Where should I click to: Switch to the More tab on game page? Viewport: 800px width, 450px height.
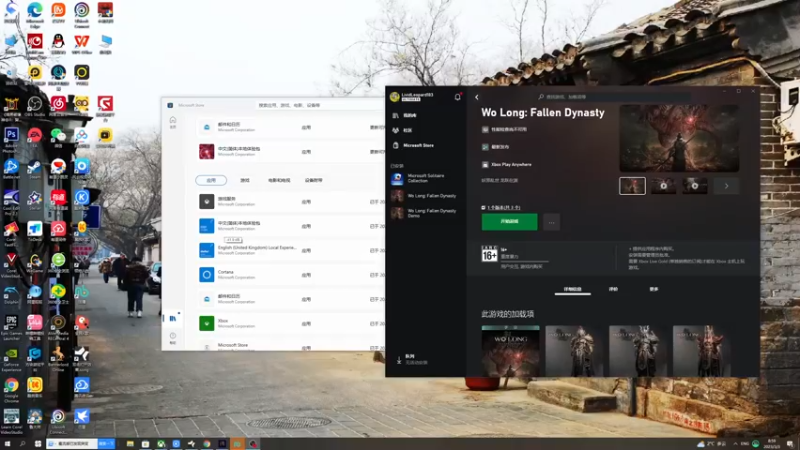coord(654,289)
